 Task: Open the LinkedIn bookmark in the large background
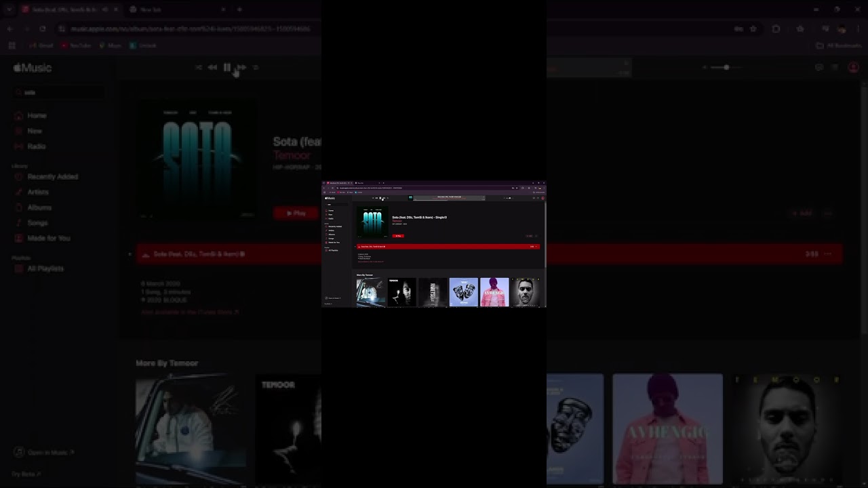143,45
